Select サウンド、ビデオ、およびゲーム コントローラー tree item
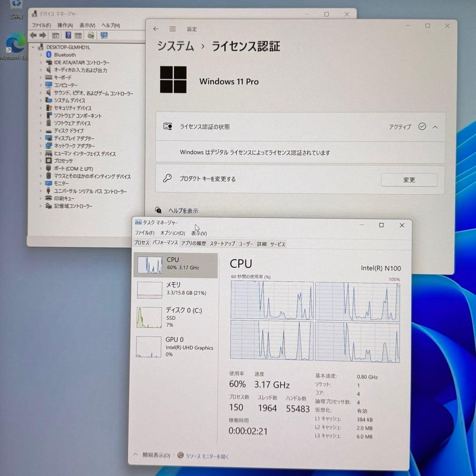 (93, 93)
